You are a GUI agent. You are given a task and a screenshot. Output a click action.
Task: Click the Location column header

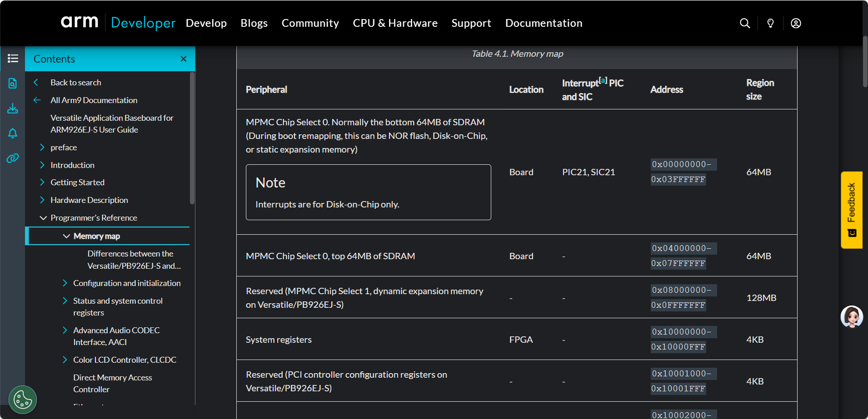(x=526, y=89)
